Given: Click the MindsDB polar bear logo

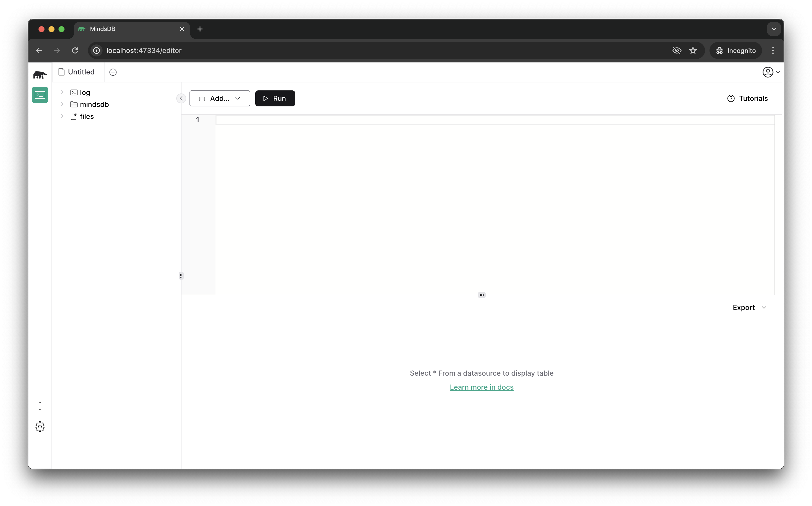Looking at the screenshot, I should (x=39, y=74).
